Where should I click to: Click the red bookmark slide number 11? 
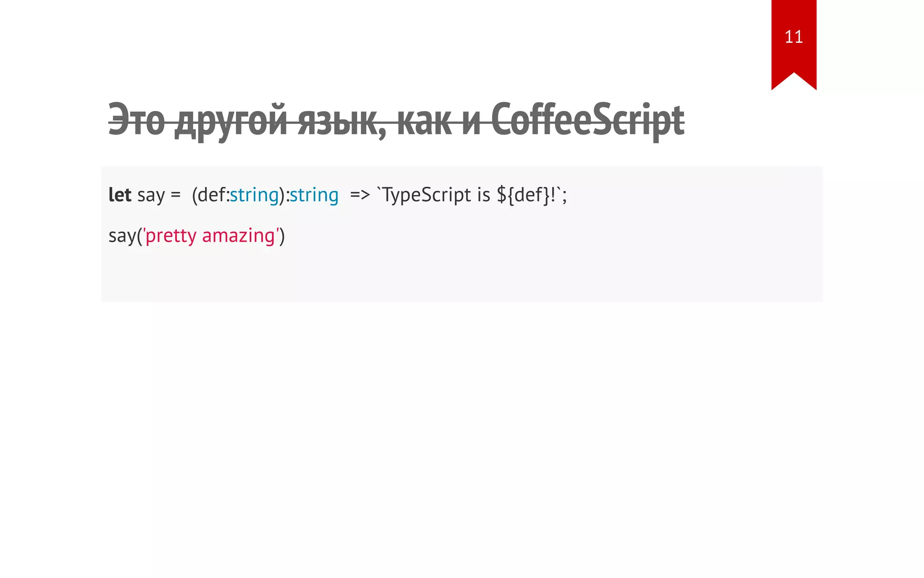(793, 37)
